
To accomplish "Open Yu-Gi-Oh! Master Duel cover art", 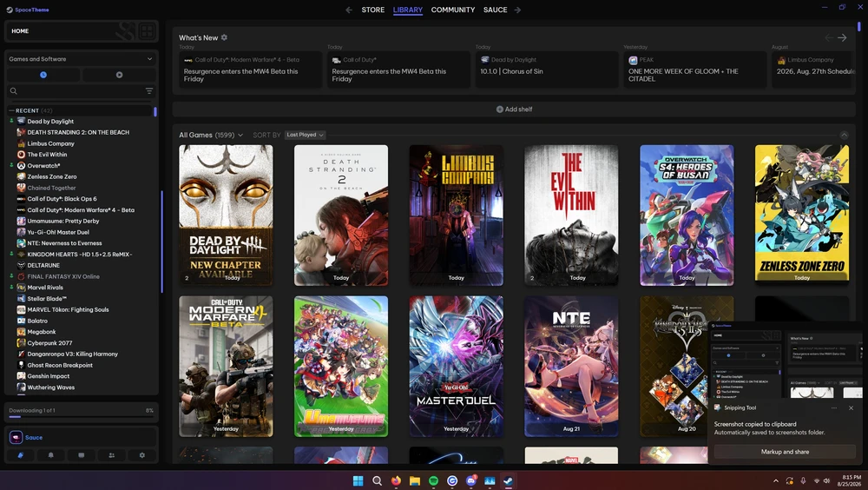I will 457,367.
